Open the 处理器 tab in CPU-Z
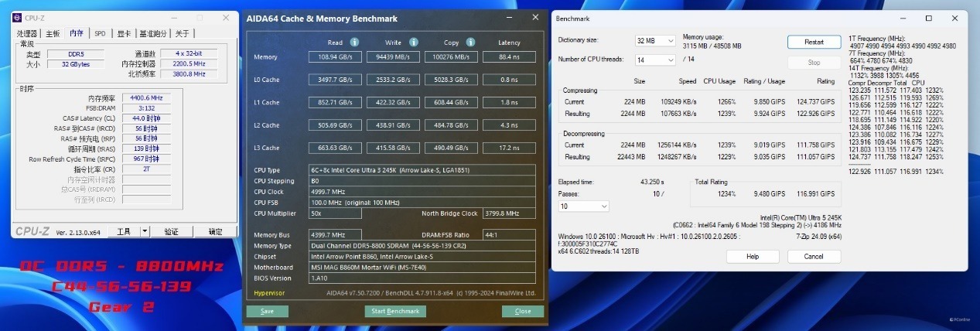Image resolution: width=980 pixels, height=331 pixels. point(27,33)
